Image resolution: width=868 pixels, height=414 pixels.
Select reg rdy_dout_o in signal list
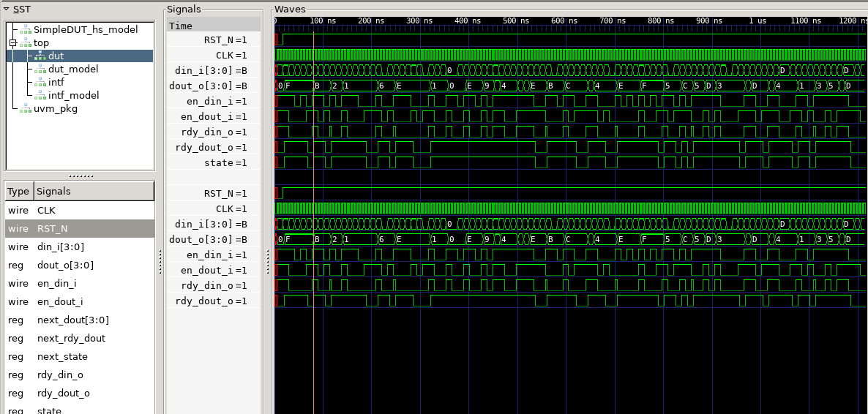tap(80, 393)
